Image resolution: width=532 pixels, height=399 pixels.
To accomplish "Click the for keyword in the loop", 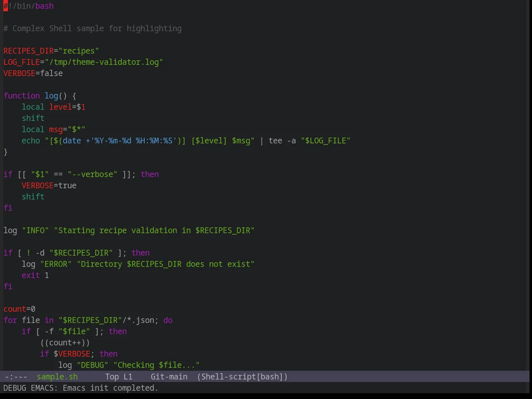I will coord(10,320).
